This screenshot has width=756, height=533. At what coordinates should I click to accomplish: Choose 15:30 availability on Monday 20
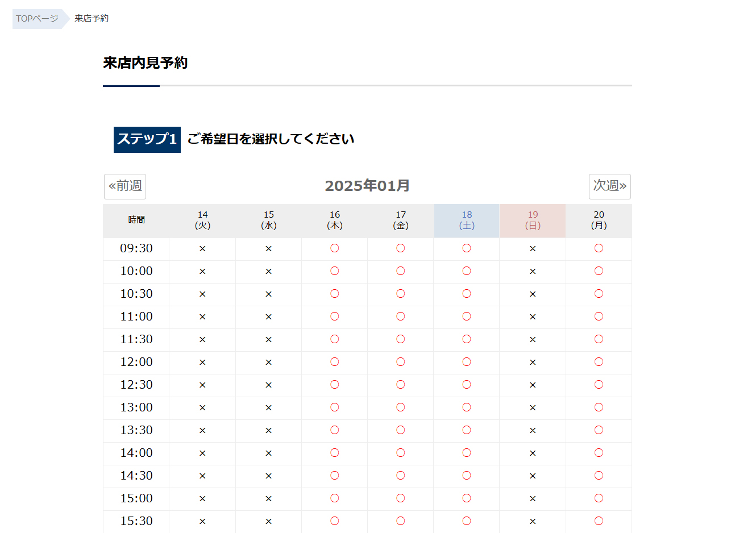click(599, 521)
